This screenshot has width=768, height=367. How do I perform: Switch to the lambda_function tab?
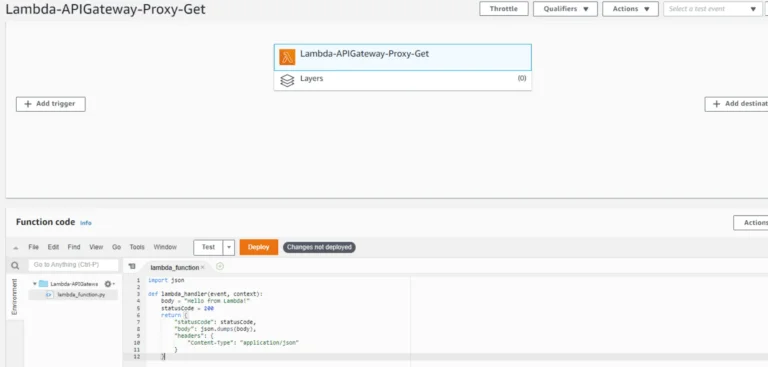click(174, 268)
